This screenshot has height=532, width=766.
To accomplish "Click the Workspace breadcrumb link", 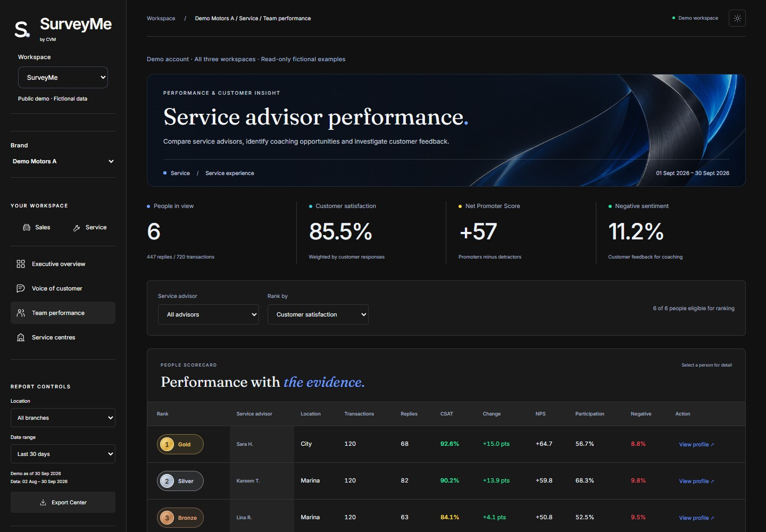I will 161,18.
